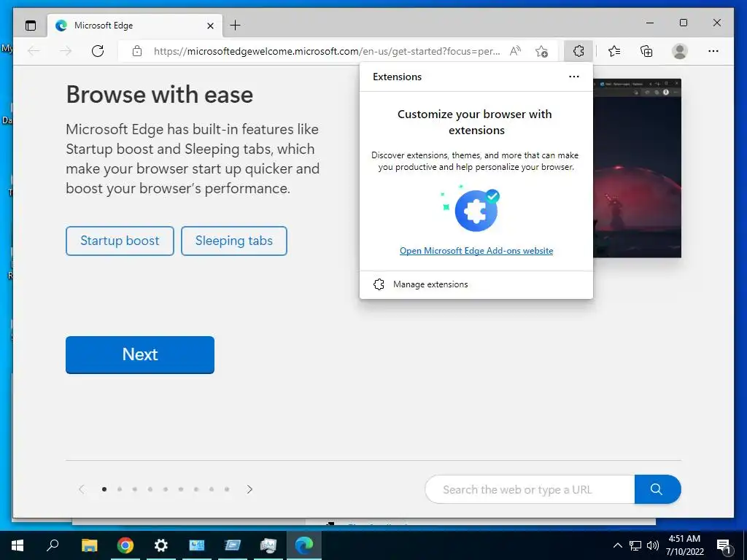Select the fifth pagination dot

pyautogui.click(x=166, y=489)
